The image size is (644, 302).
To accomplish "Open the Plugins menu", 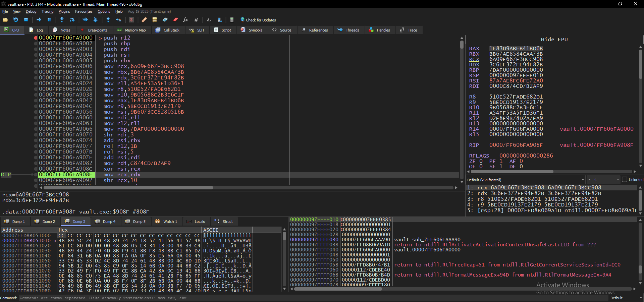I will click(x=64, y=11).
